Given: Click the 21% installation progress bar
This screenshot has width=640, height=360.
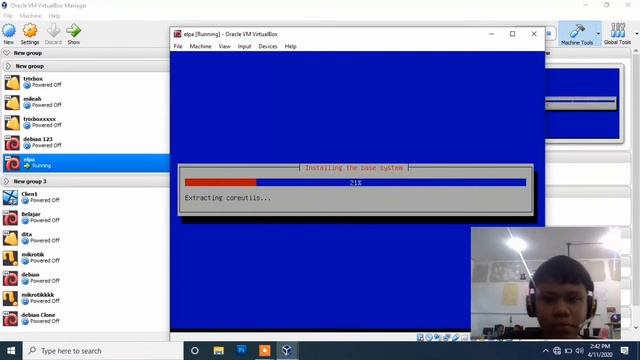Looking at the screenshot, I should 356,182.
